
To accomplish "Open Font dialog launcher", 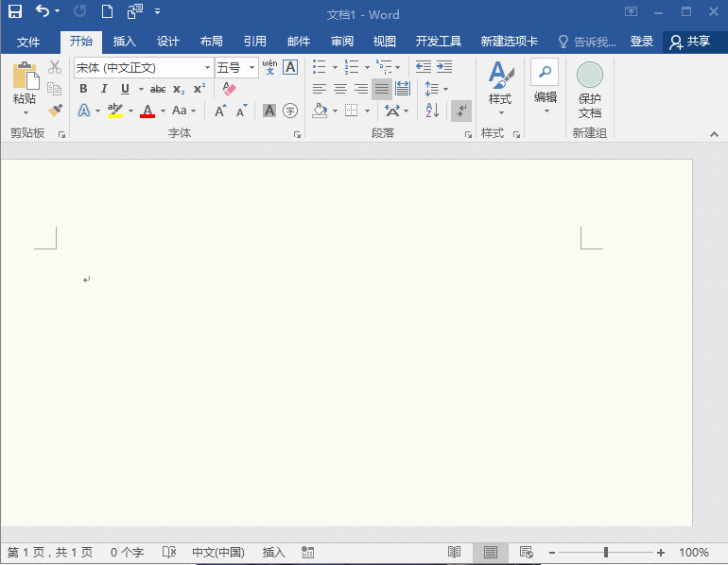I will [x=297, y=134].
